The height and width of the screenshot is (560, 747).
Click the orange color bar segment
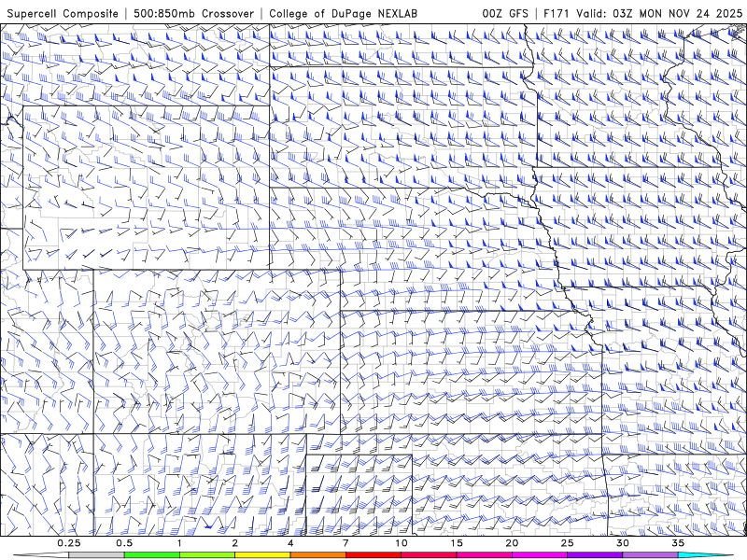pyautogui.click(x=317, y=555)
